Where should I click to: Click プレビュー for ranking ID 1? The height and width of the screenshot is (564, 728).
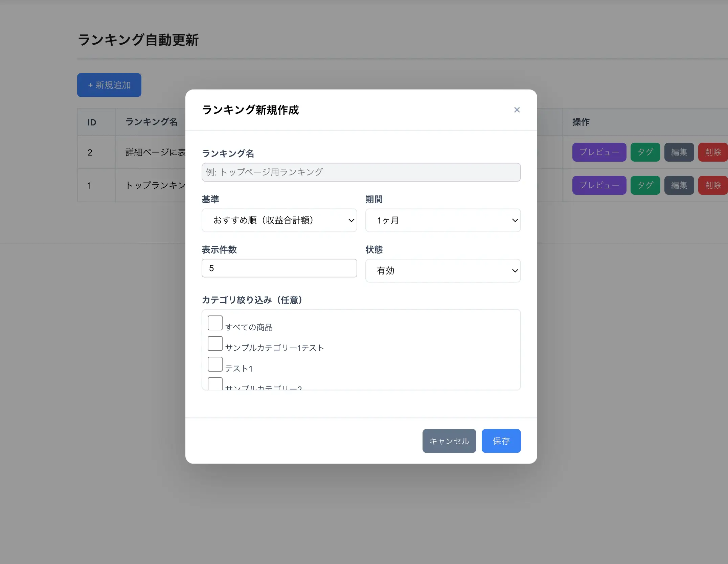pyautogui.click(x=599, y=185)
